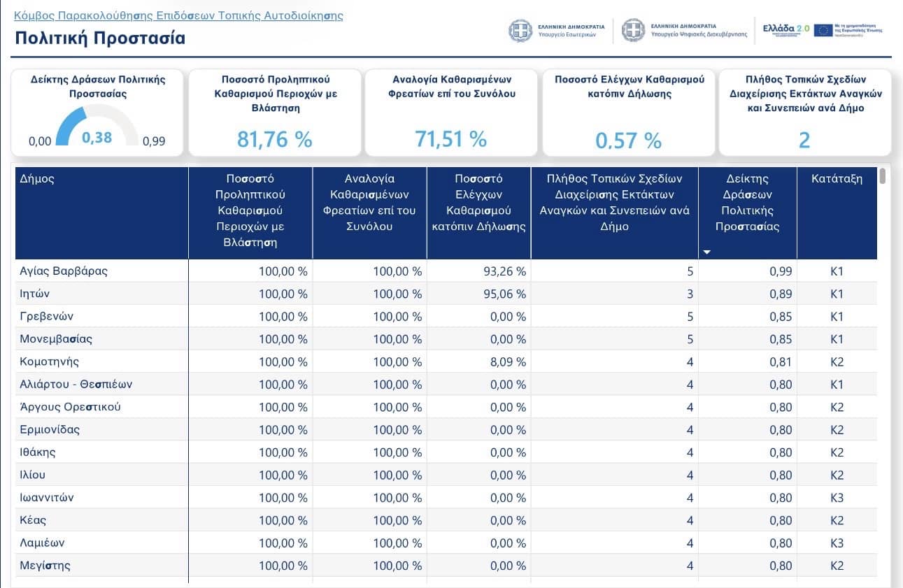This screenshot has width=903, height=588.
Task: Sort by the Δήμος column header
Action: click(x=38, y=179)
